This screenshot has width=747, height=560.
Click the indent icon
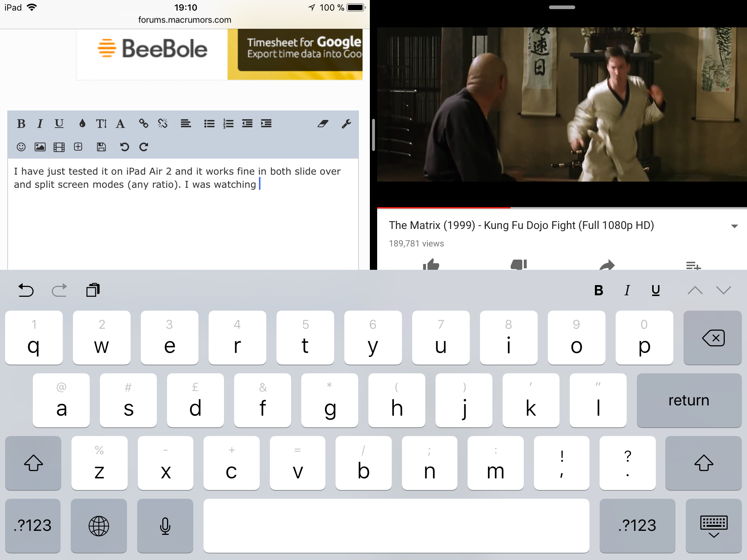click(266, 124)
